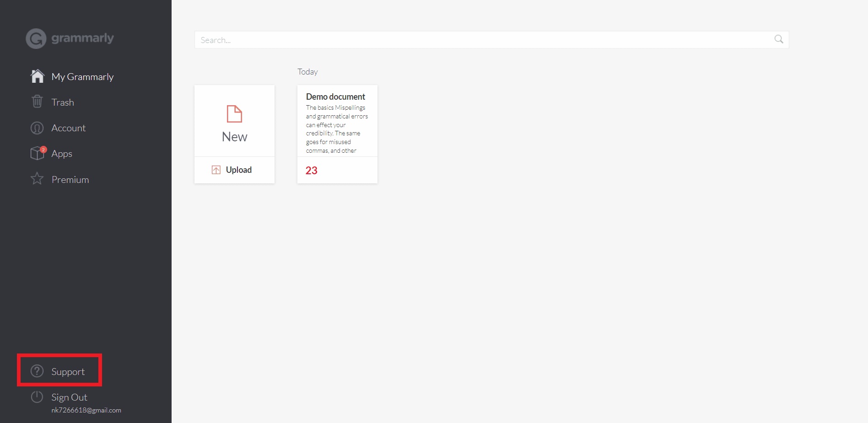
Task: Select the Premium menu label
Action: (70, 180)
